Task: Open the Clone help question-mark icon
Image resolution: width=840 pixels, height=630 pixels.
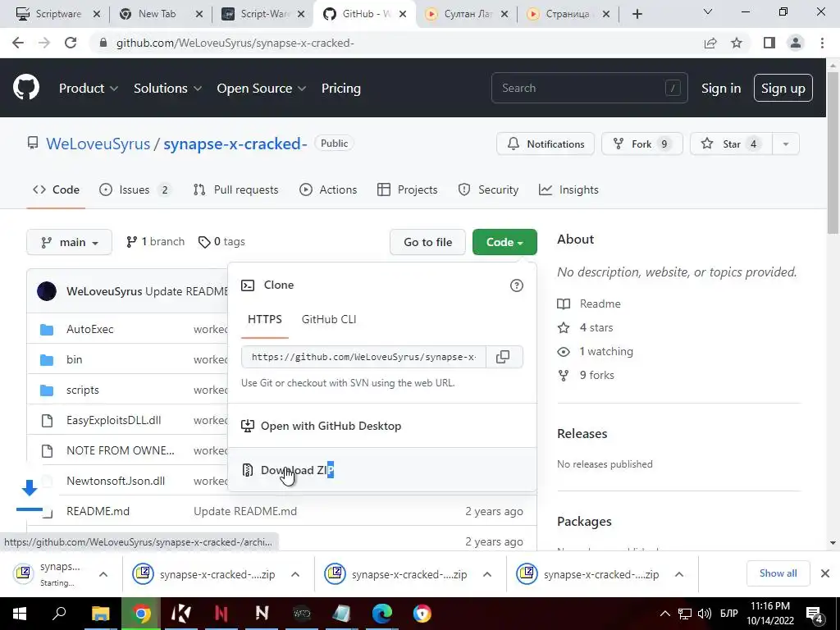Action: [x=517, y=285]
